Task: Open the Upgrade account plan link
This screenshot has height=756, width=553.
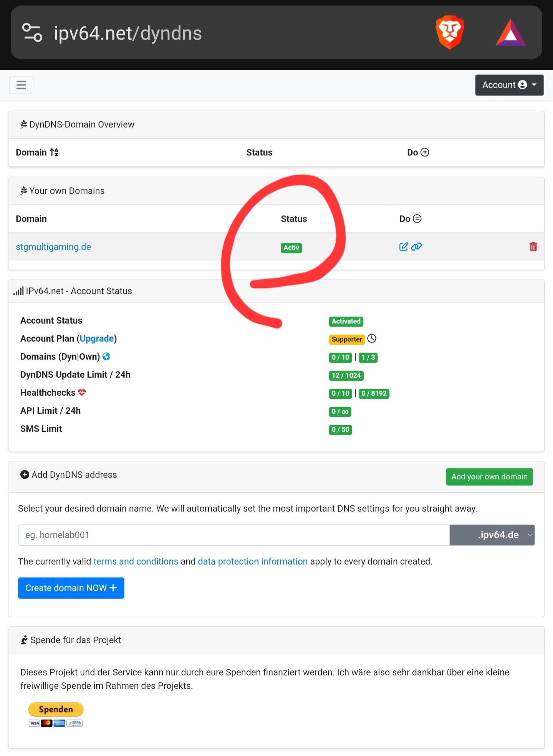Action: click(97, 338)
